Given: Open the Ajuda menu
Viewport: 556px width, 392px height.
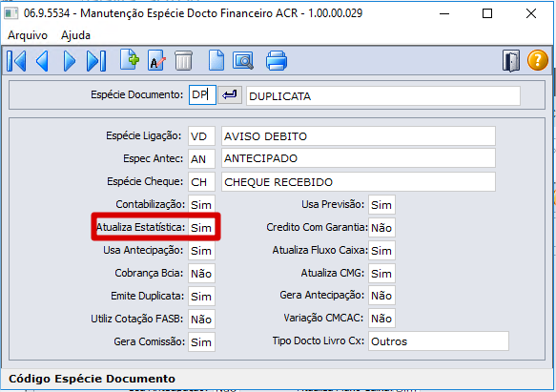Looking at the screenshot, I should click(x=75, y=35).
